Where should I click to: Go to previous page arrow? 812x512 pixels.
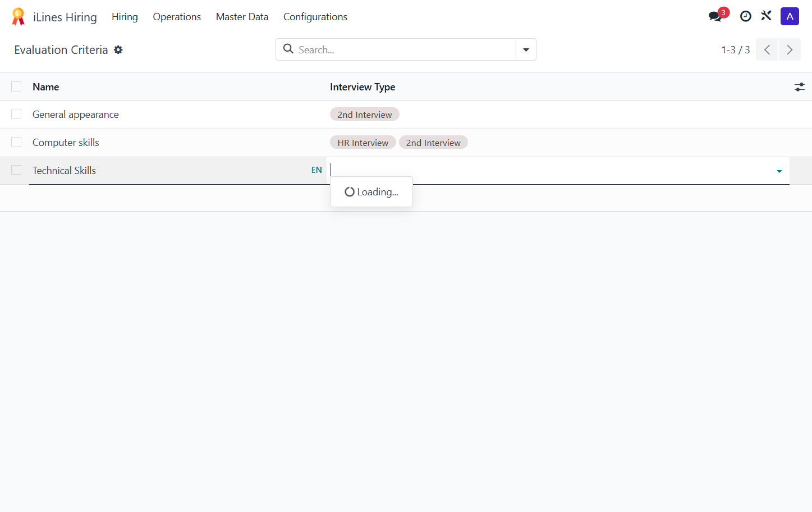point(767,49)
